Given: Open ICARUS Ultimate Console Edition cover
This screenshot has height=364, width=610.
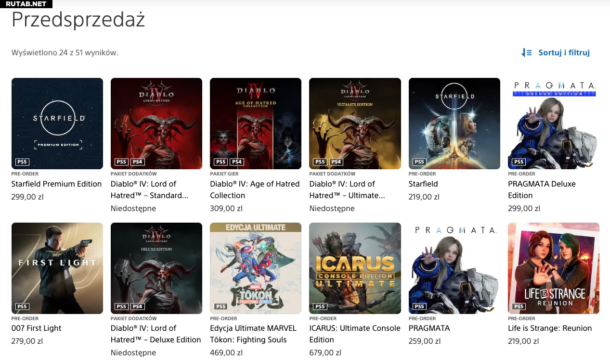Looking at the screenshot, I should pos(355,268).
